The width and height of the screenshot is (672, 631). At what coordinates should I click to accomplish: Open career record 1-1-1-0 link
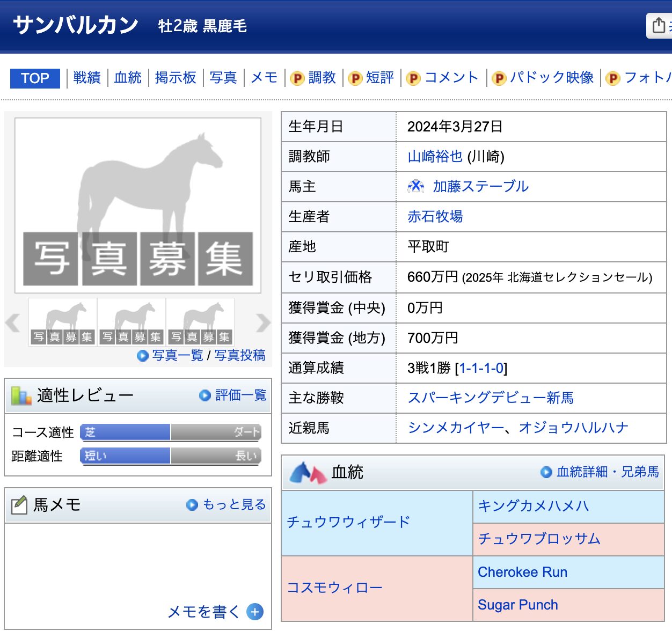[481, 368]
